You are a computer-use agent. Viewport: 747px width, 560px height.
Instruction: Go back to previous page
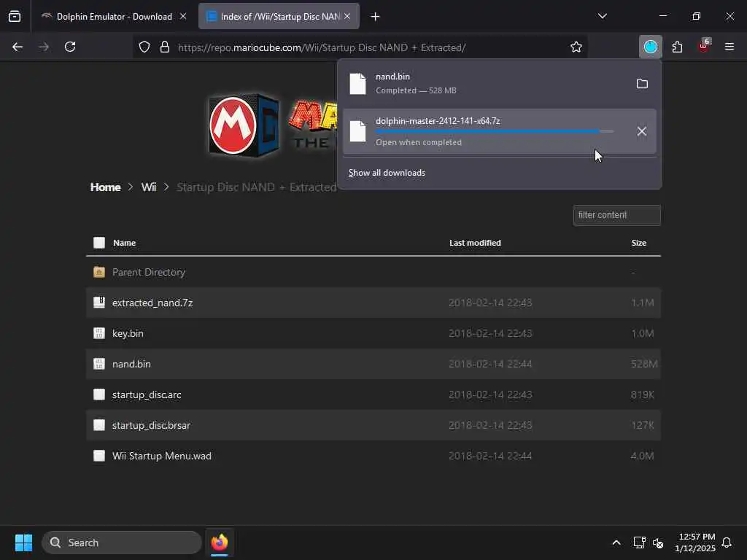(x=18, y=47)
